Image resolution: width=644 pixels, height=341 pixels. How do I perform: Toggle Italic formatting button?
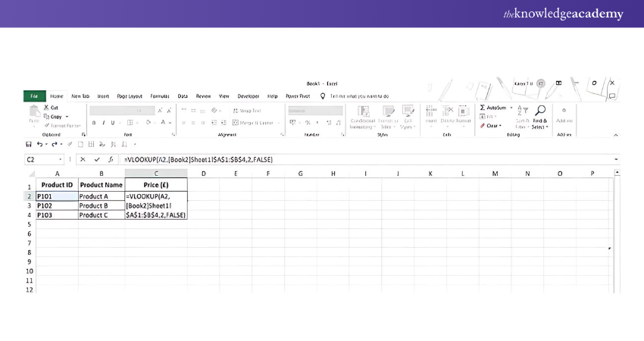104,122
